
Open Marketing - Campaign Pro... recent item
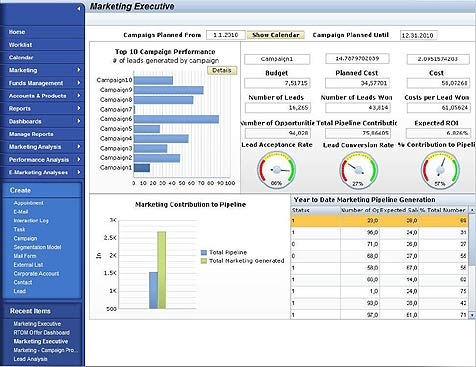[45, 350]
